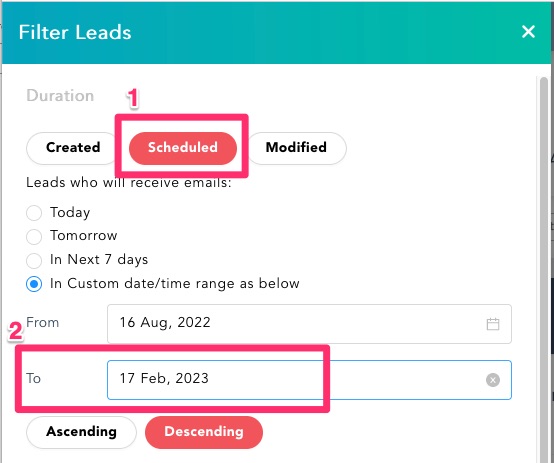Screen dimensions: 554x463
Task: Open the From date field
Action: pyautogui.click(x=309, y=324)
